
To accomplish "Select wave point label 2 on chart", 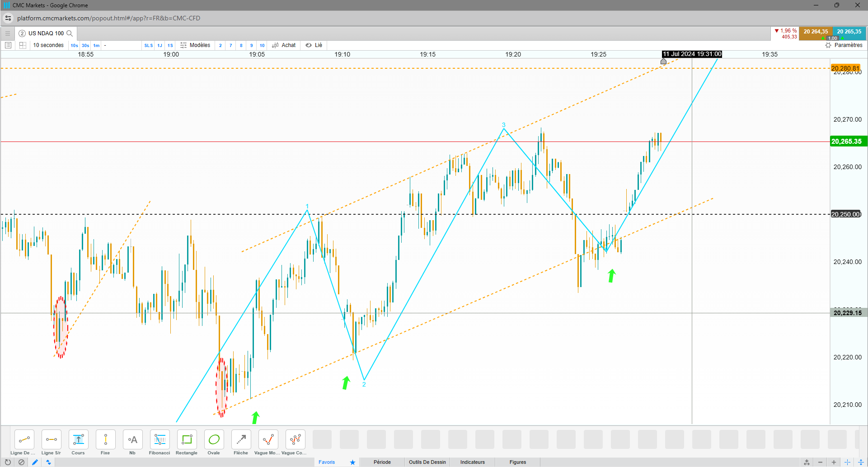I will [x=364, y=384].
